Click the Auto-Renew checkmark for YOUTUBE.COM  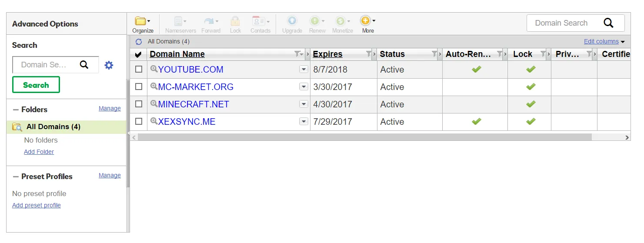tap(477, 69)
